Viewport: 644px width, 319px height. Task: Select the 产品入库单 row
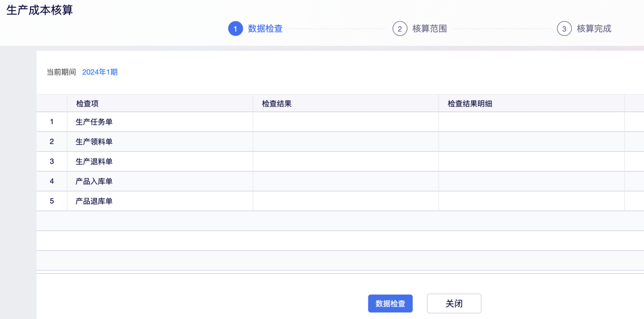(94, 181)
